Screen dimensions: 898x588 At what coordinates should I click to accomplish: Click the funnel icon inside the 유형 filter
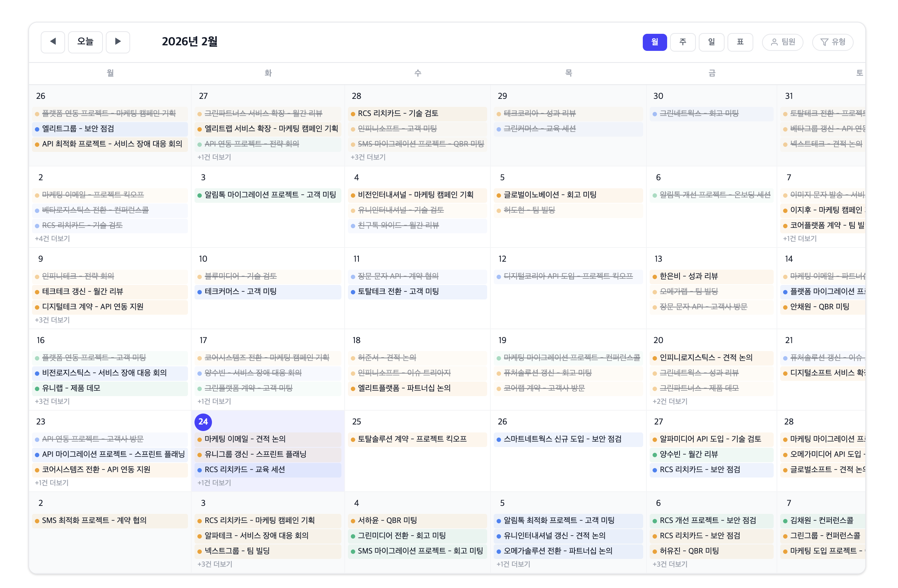tap(824, 42)
